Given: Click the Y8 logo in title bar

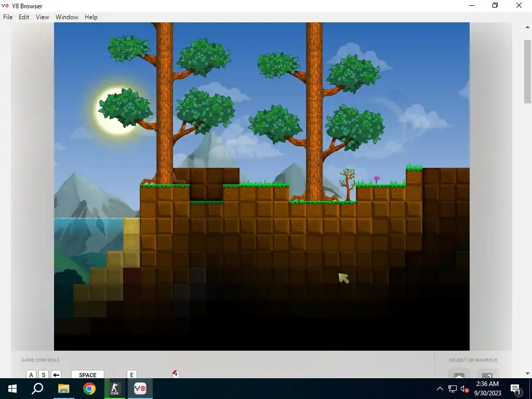Looking at the screenshot, I should pyautogui.click(x=5, y=6).
